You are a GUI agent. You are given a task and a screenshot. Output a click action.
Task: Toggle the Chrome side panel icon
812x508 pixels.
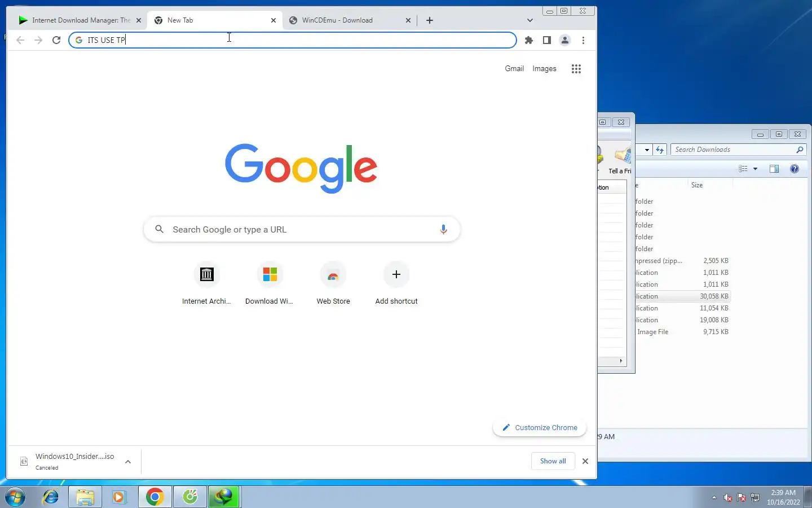[547, 40]
